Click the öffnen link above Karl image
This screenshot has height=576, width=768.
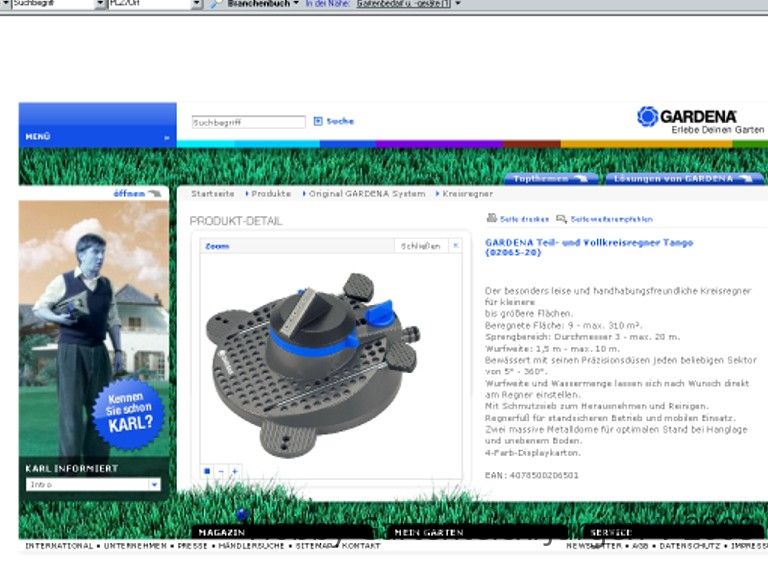coord(129,193)
